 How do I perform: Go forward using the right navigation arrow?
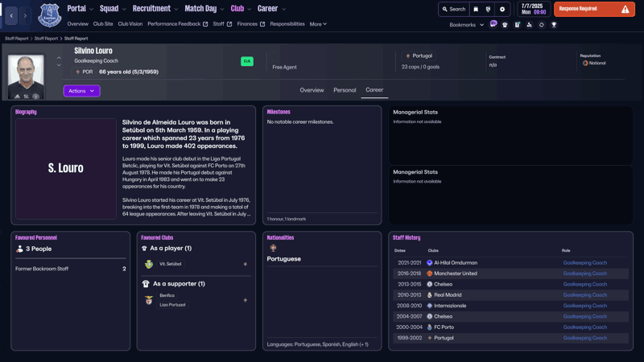25,15
